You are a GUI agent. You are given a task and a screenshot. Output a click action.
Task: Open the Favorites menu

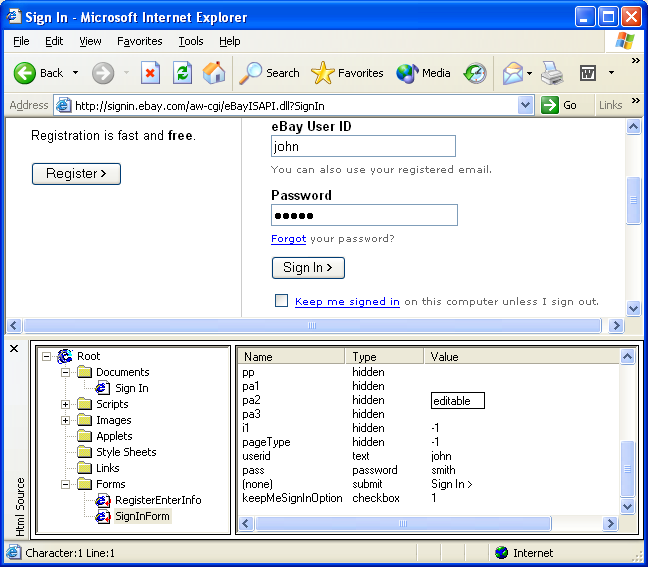[x=139, y=41]
